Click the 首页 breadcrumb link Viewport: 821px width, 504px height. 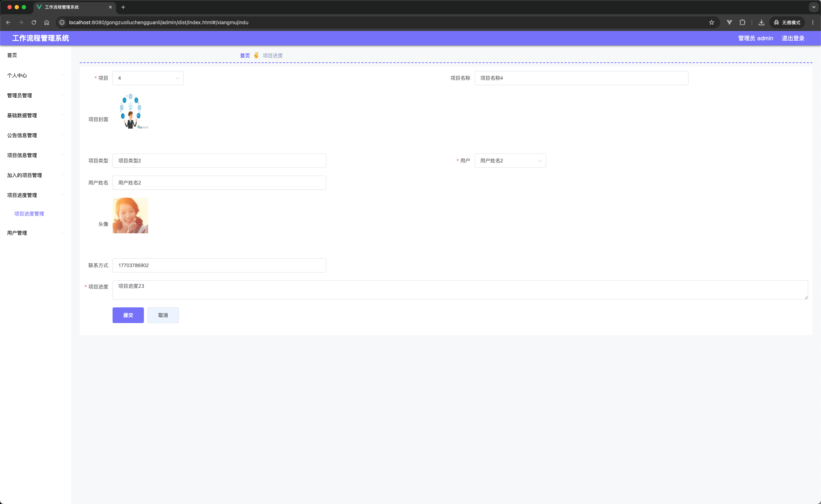(245, 56)
